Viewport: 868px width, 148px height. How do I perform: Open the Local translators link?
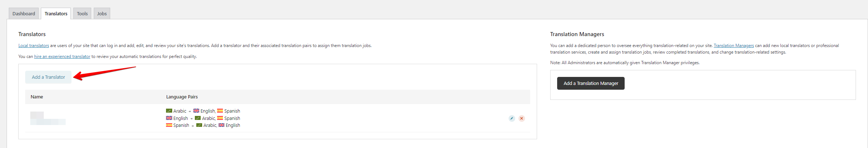[x=34, y=46]
